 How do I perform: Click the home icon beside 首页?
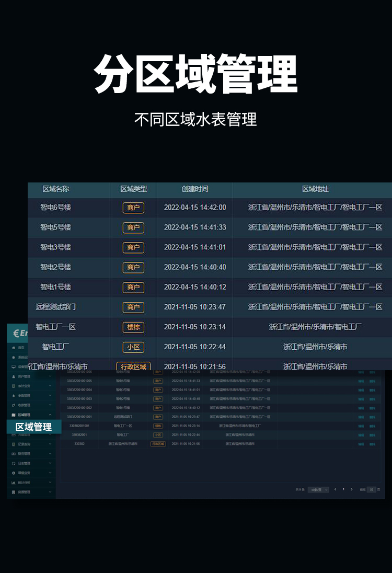(14, 348)
